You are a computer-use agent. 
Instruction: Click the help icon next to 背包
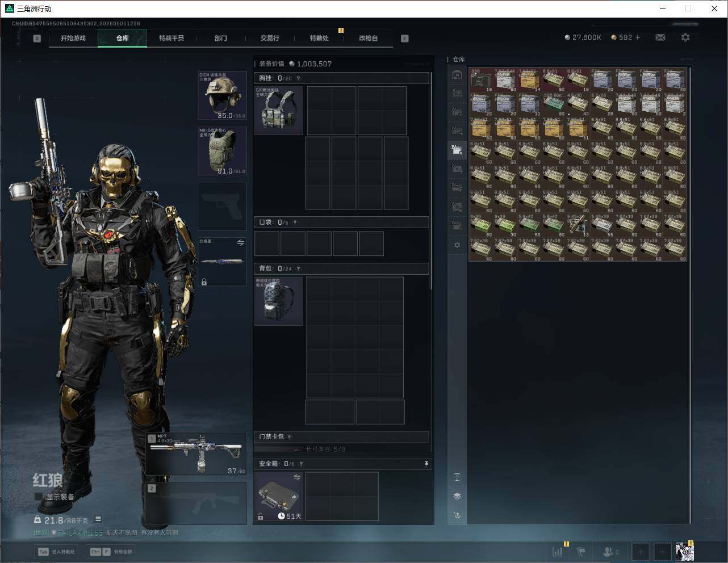tap(298, 268)
